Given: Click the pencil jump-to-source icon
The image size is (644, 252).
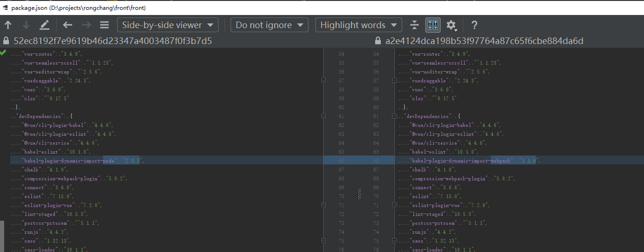Looking at the screenshot, I should tap(44, 25).
